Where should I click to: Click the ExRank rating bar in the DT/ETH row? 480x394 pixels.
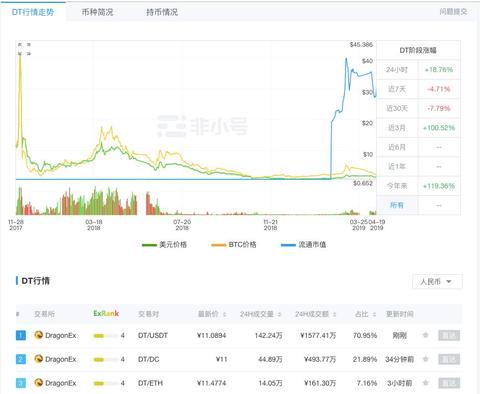(105, 384)
